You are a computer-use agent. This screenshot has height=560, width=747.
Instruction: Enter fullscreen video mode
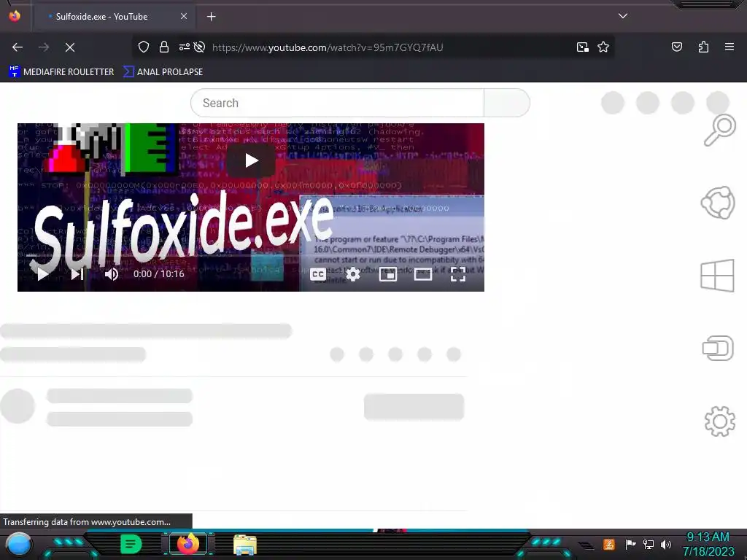pos(458,274)
